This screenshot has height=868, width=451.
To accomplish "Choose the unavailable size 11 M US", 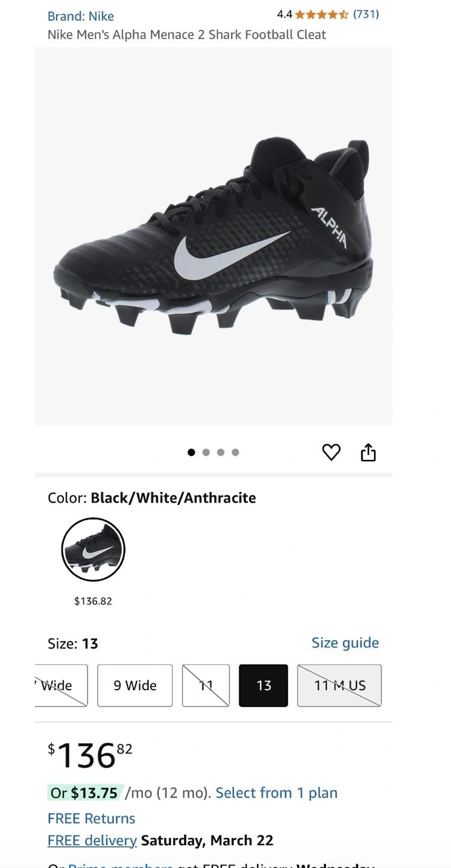I will point(339,685).
